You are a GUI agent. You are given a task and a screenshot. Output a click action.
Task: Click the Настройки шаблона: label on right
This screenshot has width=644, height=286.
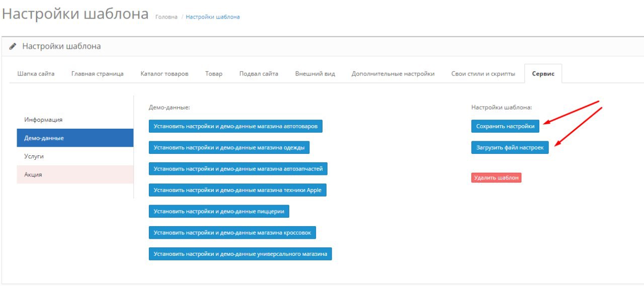pos(502,107)
